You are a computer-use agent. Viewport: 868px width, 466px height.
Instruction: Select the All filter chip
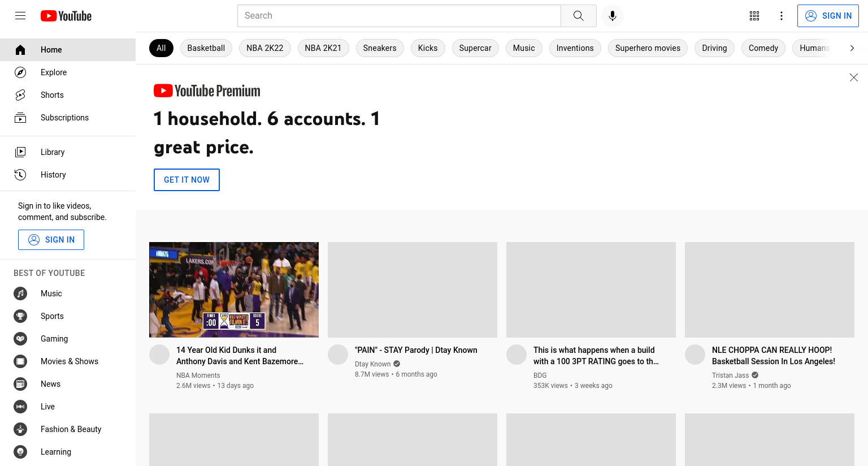(161, 48)
